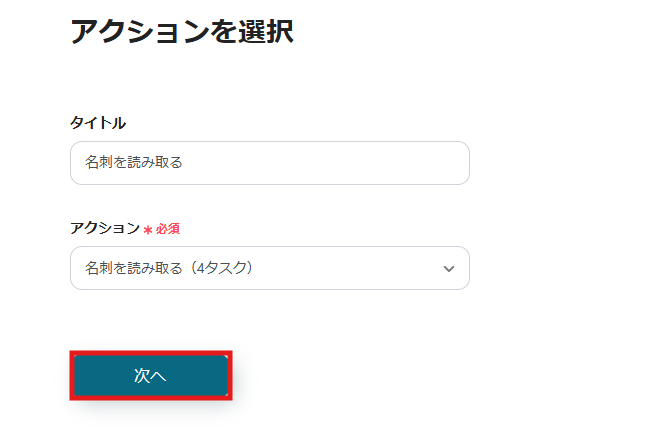Click the left edge of action selector

click(77, 268)
